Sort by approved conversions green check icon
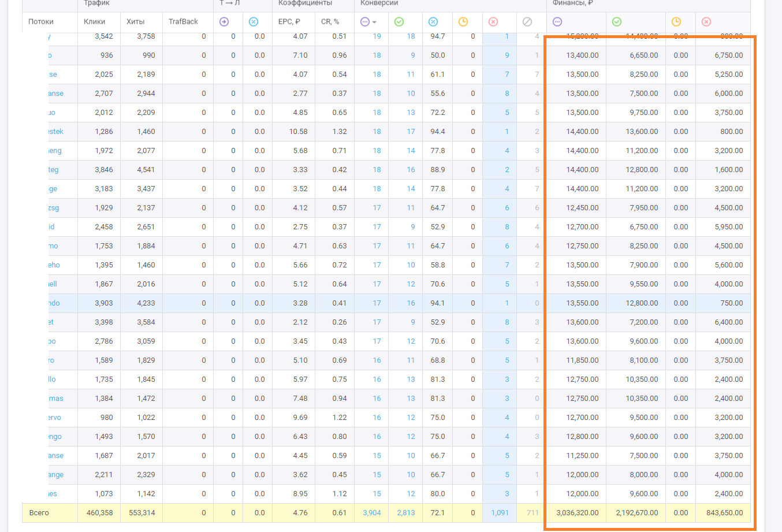The width and height of the screenshot is (782, 532). tap(399, 22)
